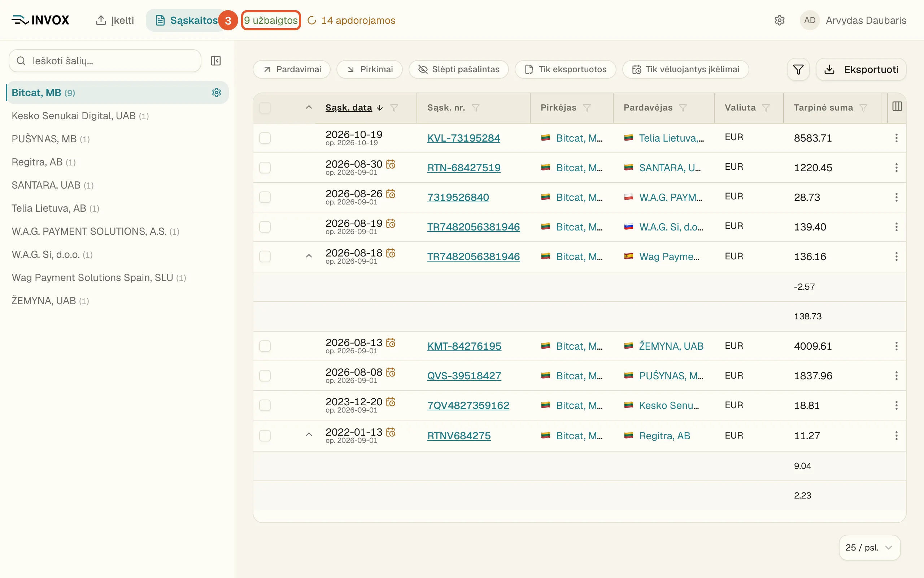This screenshot has height=578, width=924.
Task: Select all invoices with header checkbox
Action: 265,108
